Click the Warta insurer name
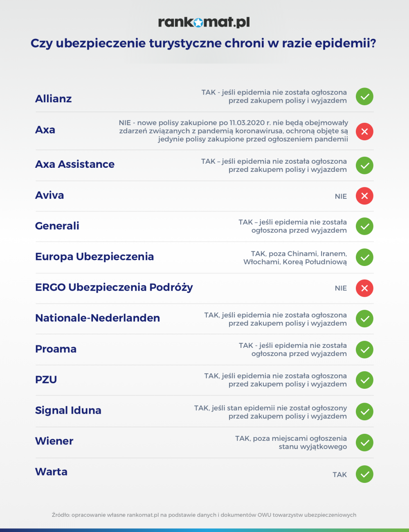 tap(52, 472)
